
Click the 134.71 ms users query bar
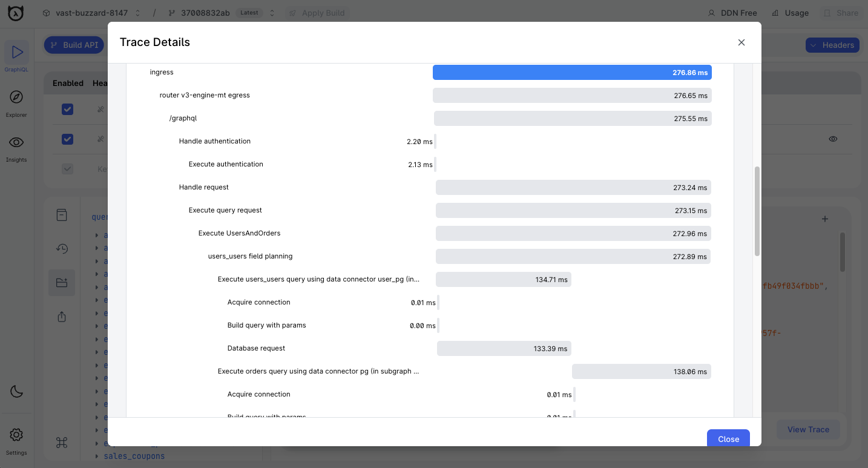(504, 280)
